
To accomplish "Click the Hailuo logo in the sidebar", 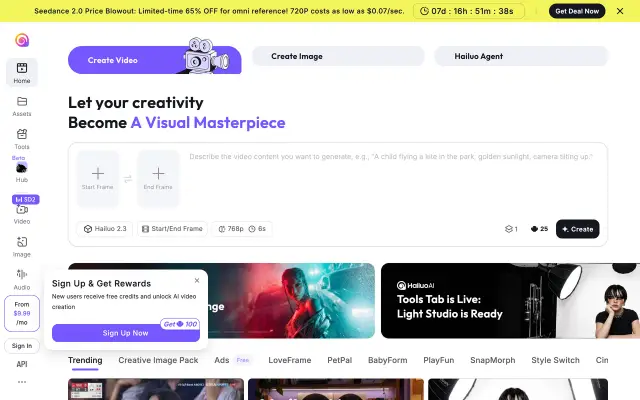I will click(22, 40).
